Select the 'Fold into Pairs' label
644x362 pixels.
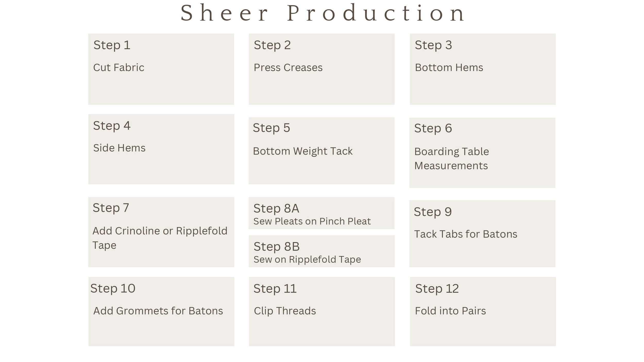point(450,311)
